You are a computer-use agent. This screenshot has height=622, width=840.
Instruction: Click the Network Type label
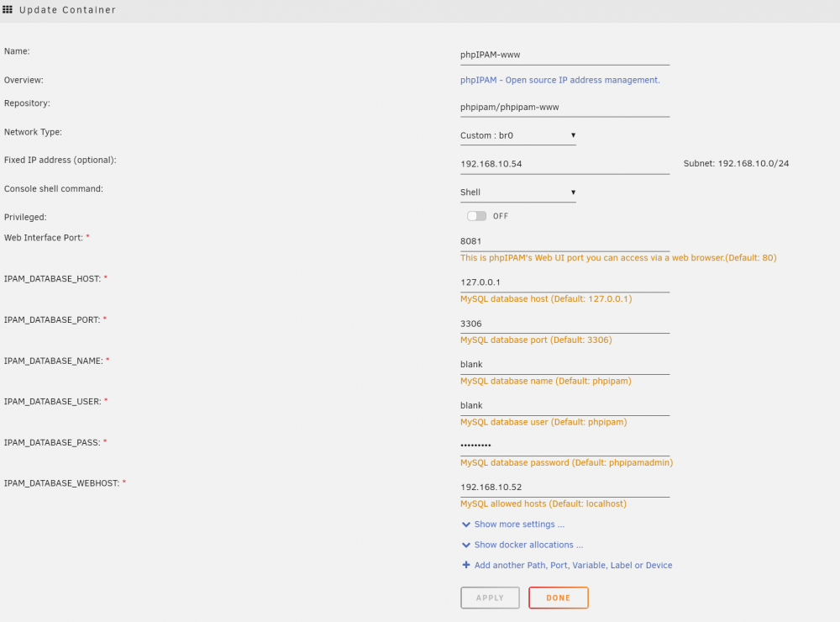[33, 132]
